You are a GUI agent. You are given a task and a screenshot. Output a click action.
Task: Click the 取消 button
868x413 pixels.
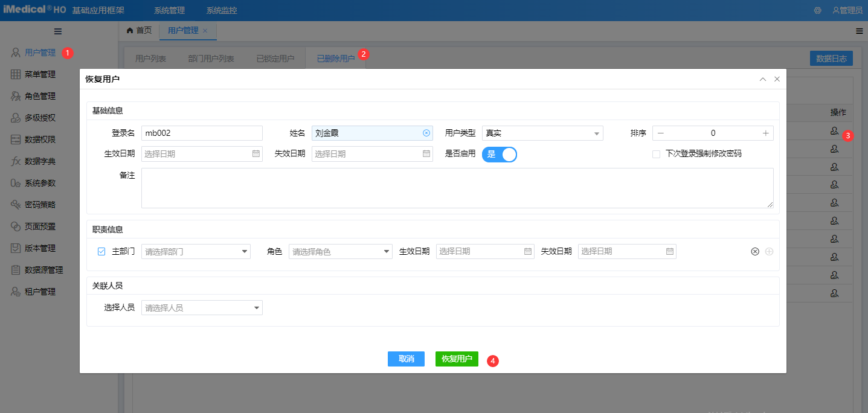click(406, 359)
